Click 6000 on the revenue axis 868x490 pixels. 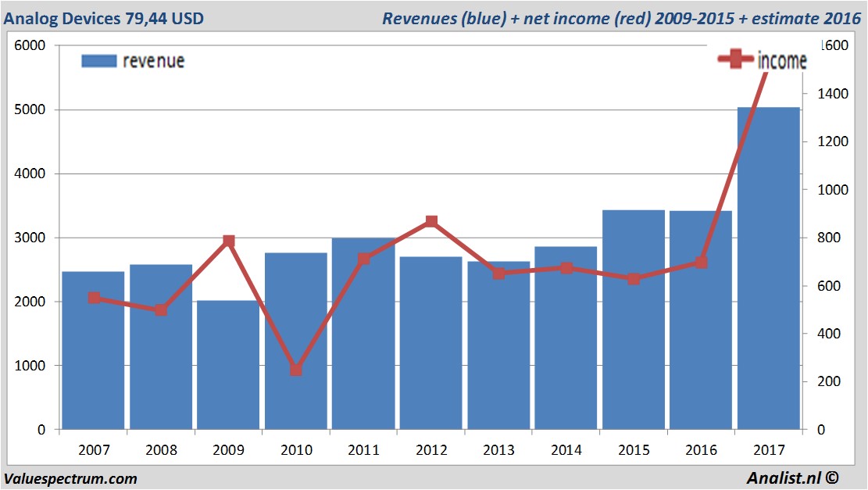30,45
